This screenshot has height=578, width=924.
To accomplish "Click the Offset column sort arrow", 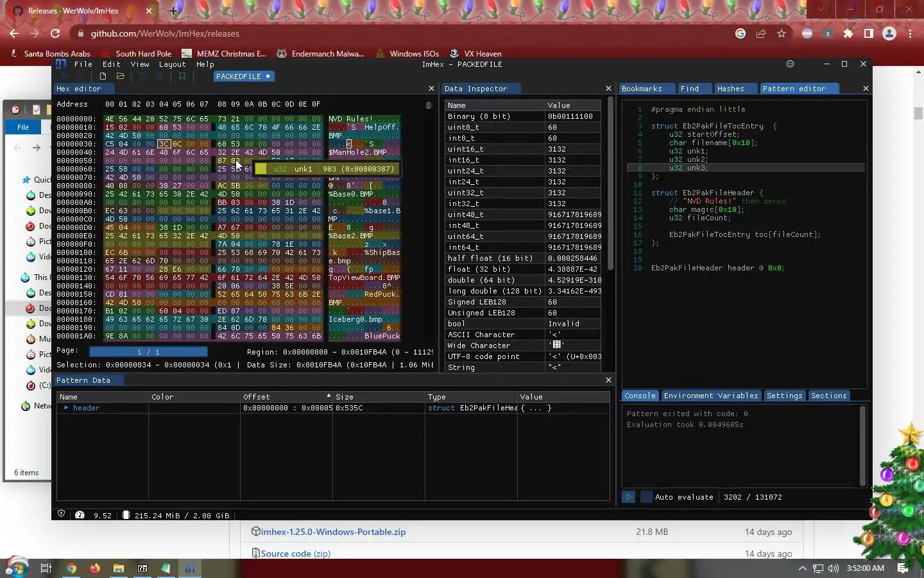I will [x=329, y=396].
